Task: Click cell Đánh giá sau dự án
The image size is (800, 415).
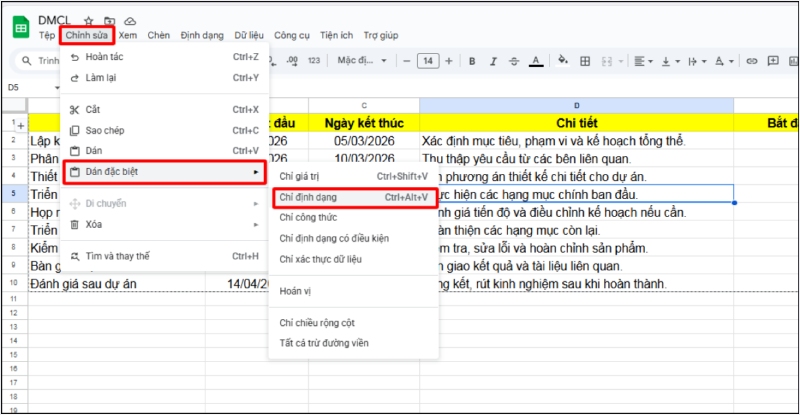Action: pyautogui.click(x=117, y=283)
